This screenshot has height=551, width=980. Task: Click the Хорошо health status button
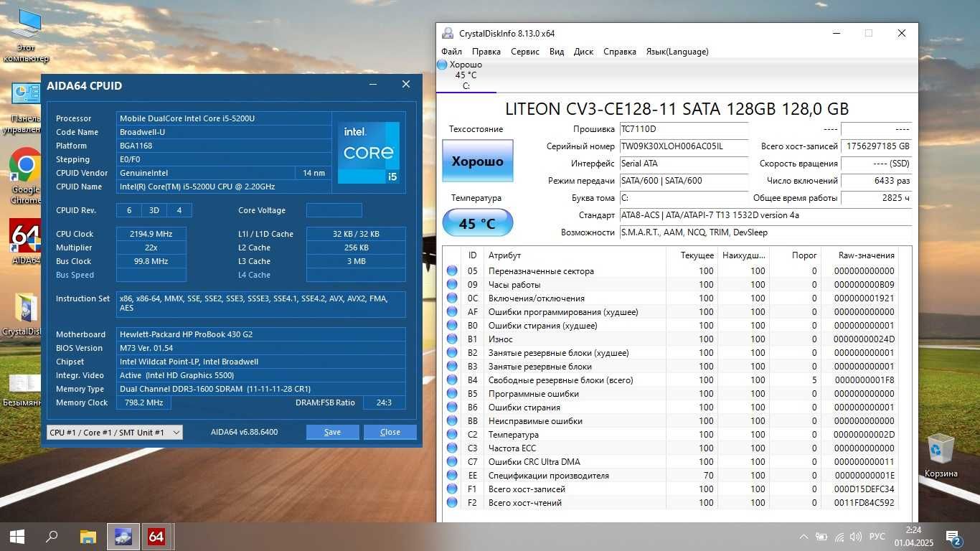pos(478,161)
